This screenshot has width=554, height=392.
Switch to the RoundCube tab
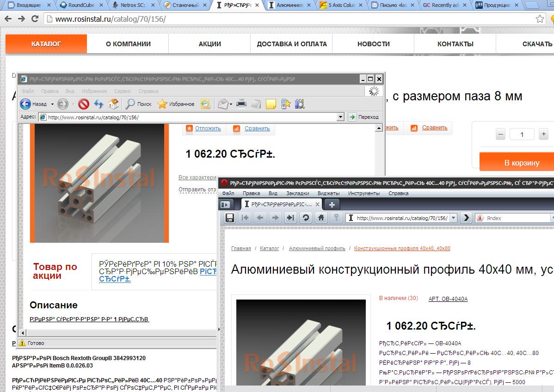point(81,5)
